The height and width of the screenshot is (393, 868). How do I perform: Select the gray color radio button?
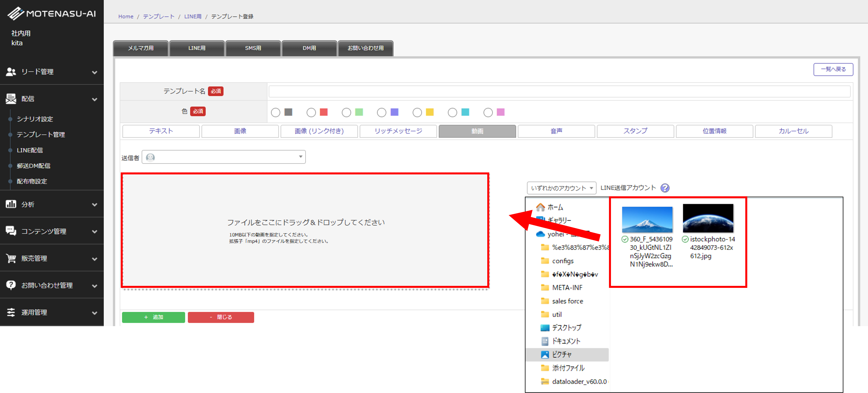(275, 113)
